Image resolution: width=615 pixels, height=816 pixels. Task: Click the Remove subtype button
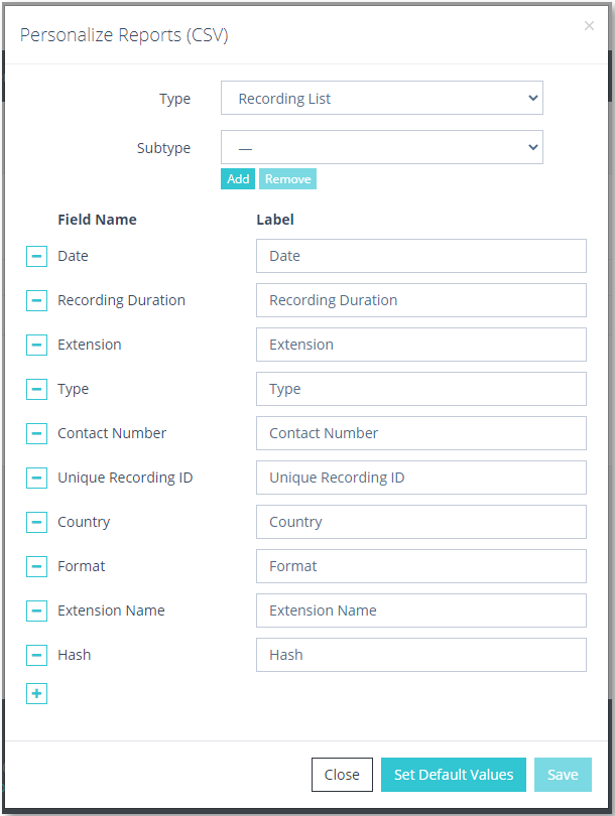[x=288, y=178]
